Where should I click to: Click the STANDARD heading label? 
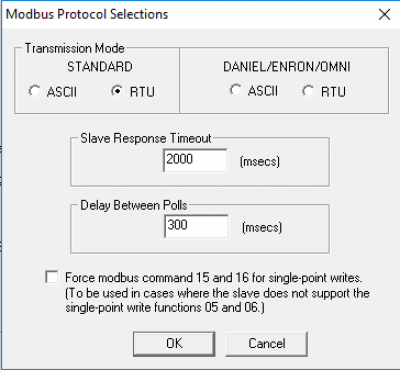point(100,67)
